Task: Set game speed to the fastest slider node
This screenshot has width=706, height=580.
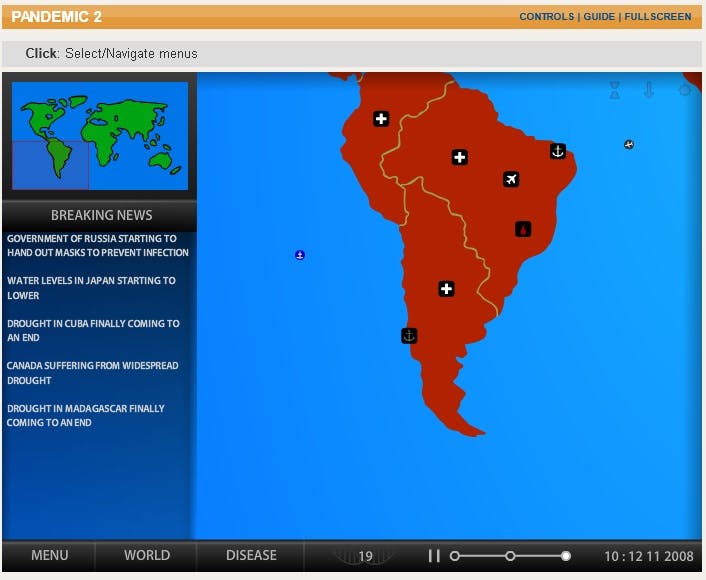Action: click(x=566, y=556)
